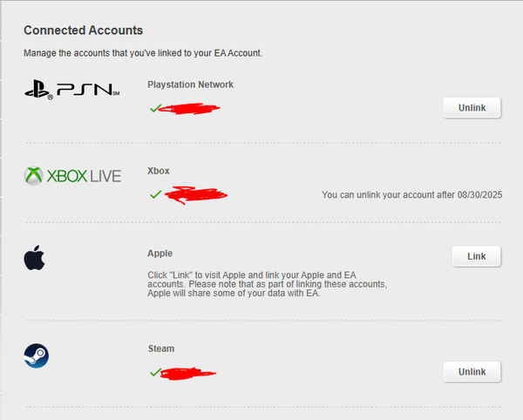Click the green checkmark under Playstation Network
The width and height of the screenshot is (523, 420).
click(155, 108)
